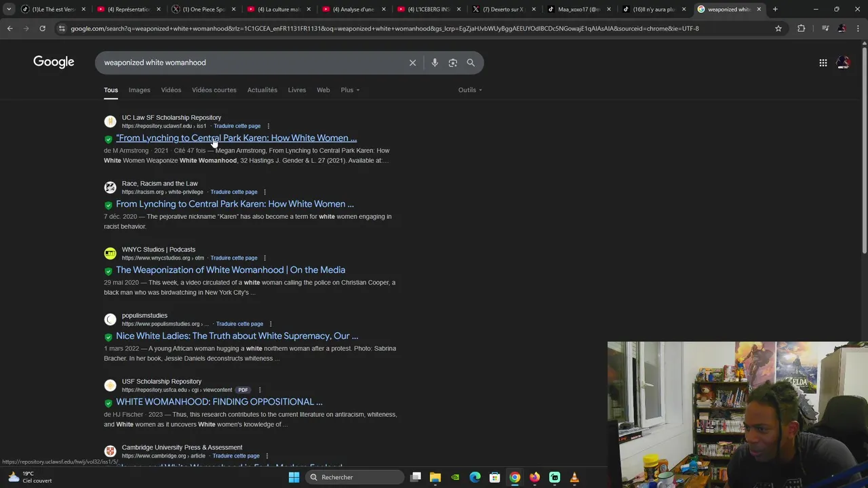
Task: Switch to the Images results tab
Action: [139, 90]
